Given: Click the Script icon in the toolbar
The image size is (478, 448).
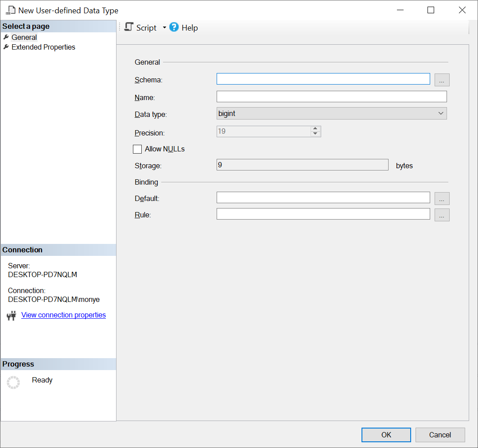Looking at the screenshot, I should tap(129, 27).
